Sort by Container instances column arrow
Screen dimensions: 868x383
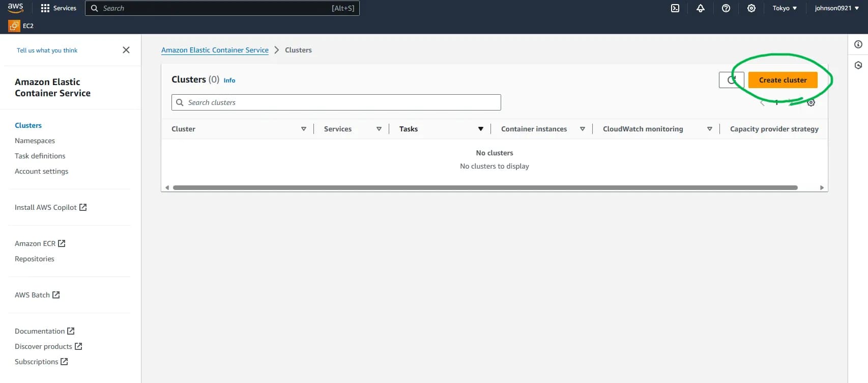[x=583, y=129]
